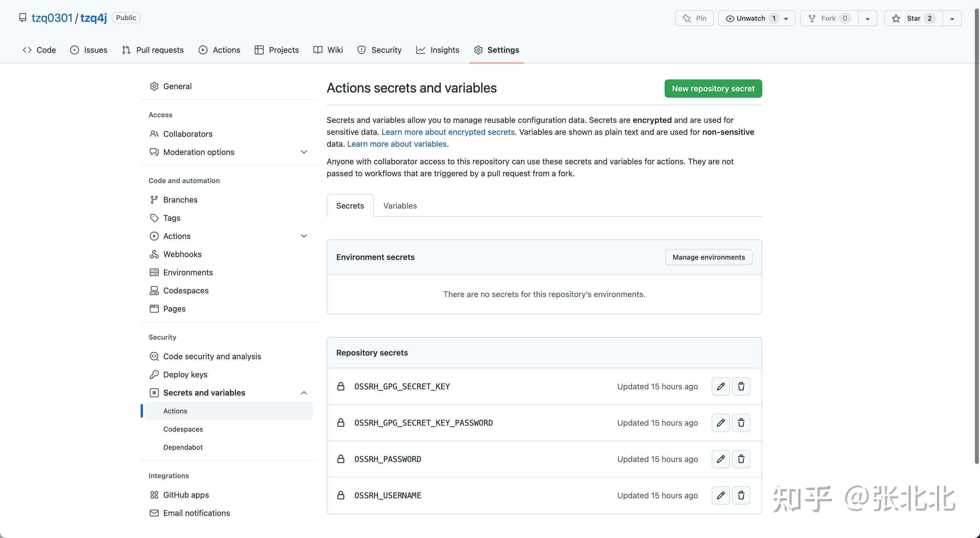Pin the repository

694,18
